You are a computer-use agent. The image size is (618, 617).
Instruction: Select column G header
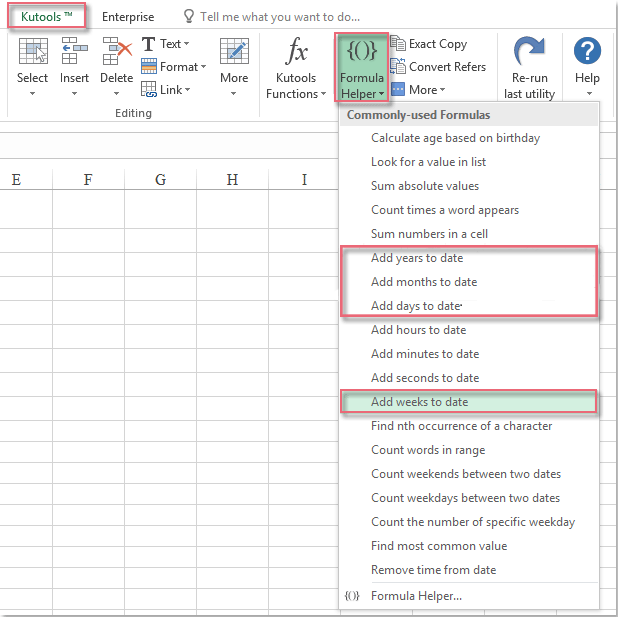click(160, 180)
